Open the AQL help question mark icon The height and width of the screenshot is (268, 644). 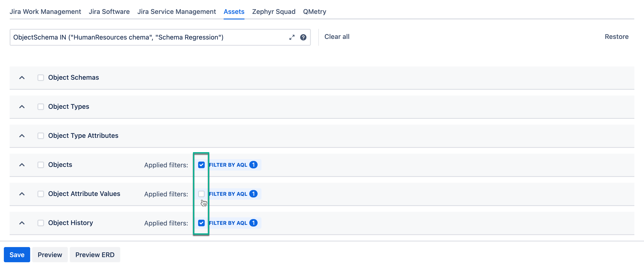pos(303,37)
